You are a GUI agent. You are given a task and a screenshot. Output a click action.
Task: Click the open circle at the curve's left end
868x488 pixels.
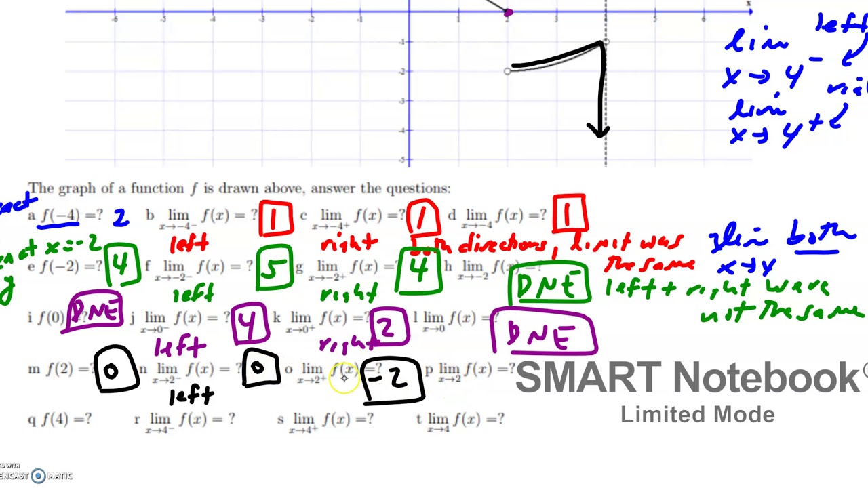coord(507,70)
